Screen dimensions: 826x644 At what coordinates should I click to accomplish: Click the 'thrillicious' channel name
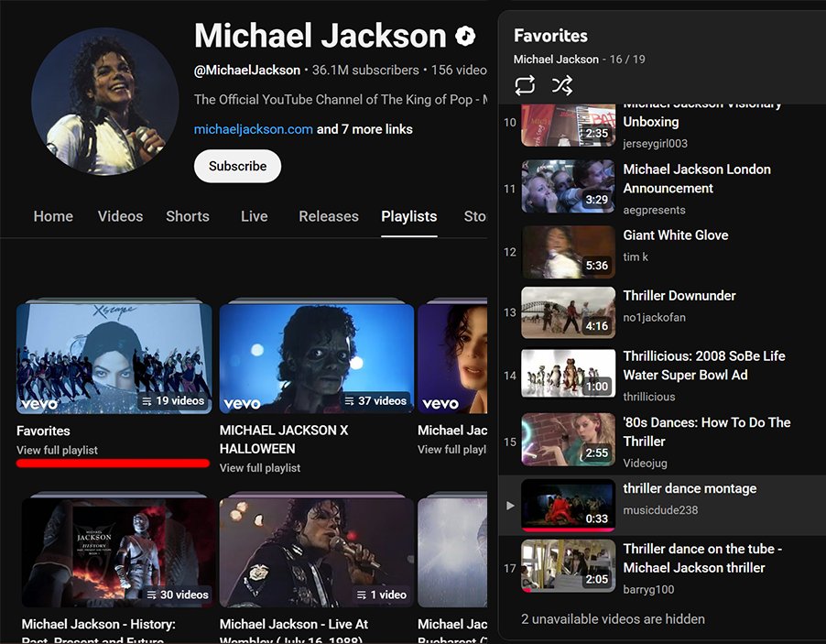coord(649,397)
